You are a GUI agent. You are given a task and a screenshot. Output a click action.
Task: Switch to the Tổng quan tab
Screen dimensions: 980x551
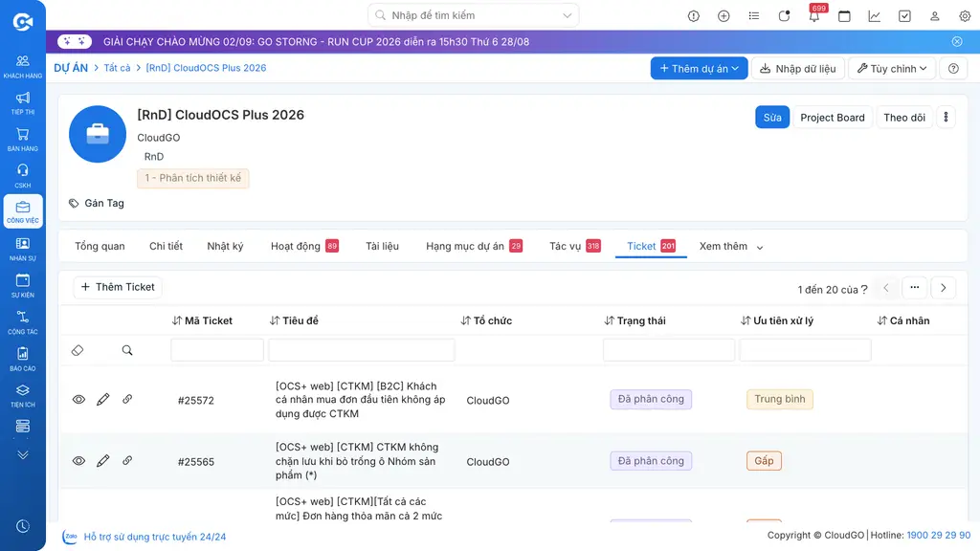pos(100,246)
